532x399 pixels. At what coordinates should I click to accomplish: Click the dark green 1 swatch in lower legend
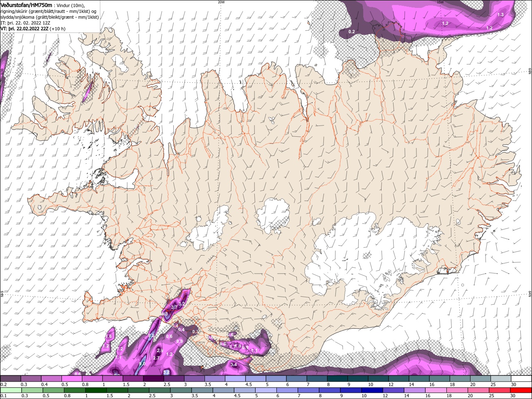point(96,390)
